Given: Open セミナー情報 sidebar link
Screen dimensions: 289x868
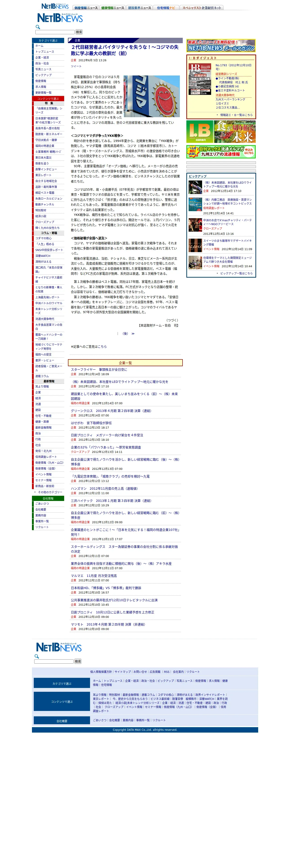Looking at the screenshot, I should [43, 480].
